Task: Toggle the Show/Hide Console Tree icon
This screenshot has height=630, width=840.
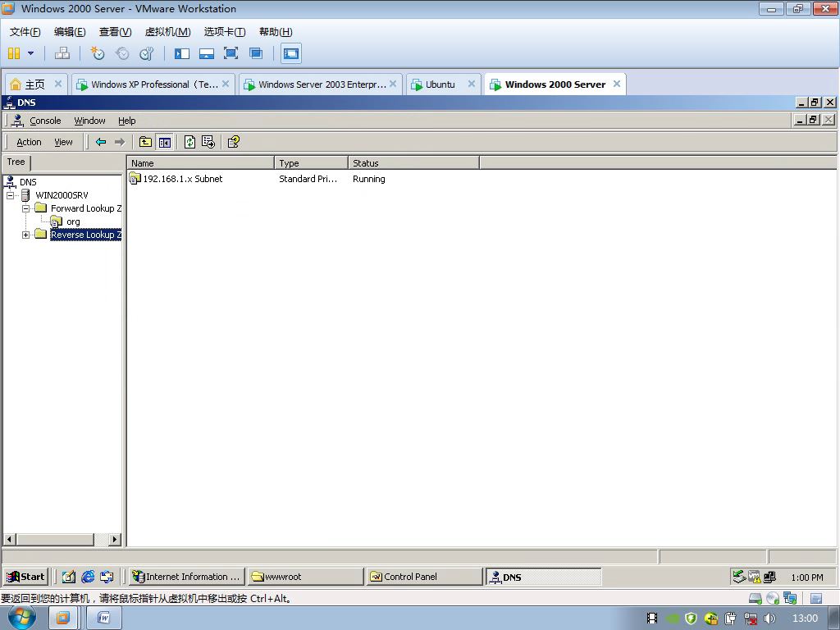Action: tap(164, 142)
